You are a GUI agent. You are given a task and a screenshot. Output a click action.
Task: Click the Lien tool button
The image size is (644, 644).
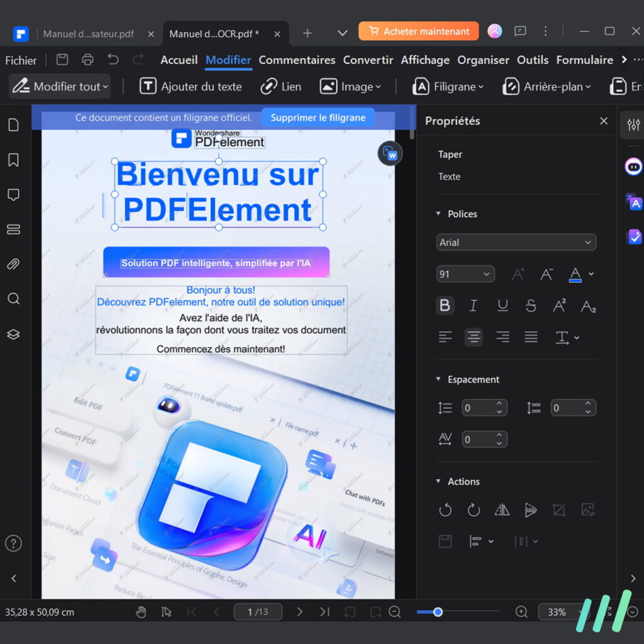coord(281,87)
